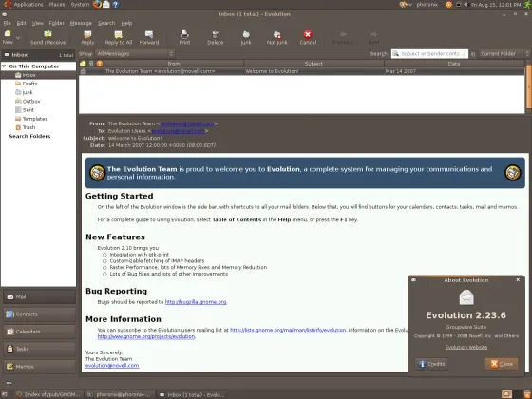Switch to phoronix terminal taskbar entry
Image resolution: width=532 pixels, height=399 pixels.
(120, 394)
